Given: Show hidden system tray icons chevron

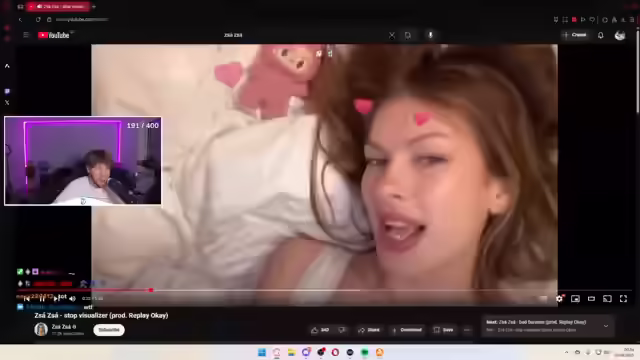Looking at the screenshot, I should (x=566, y=352).
